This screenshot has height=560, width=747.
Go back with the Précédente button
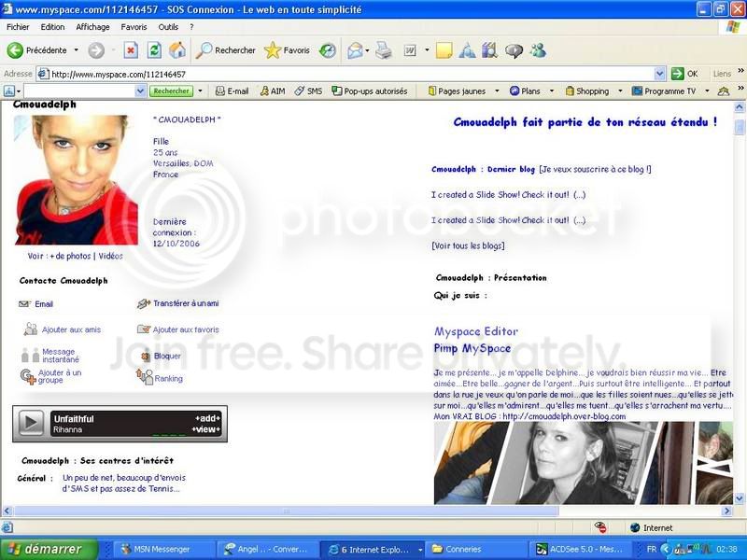point(37,50)
